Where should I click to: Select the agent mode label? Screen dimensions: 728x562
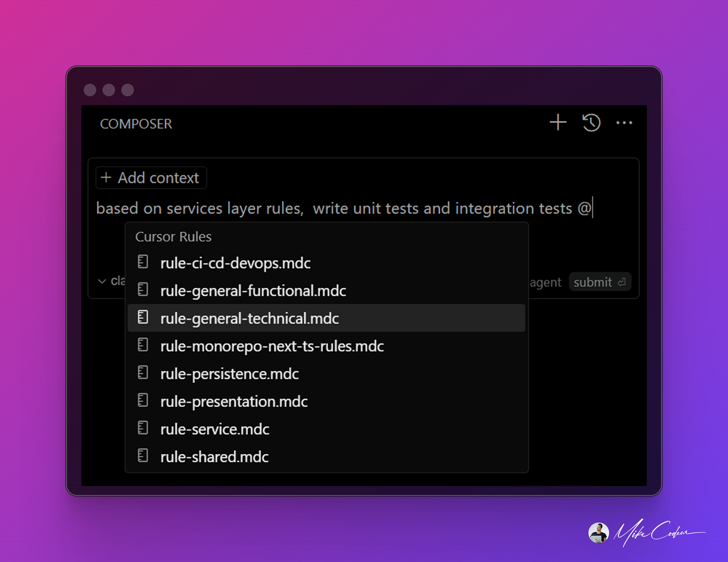pos(545,282)
